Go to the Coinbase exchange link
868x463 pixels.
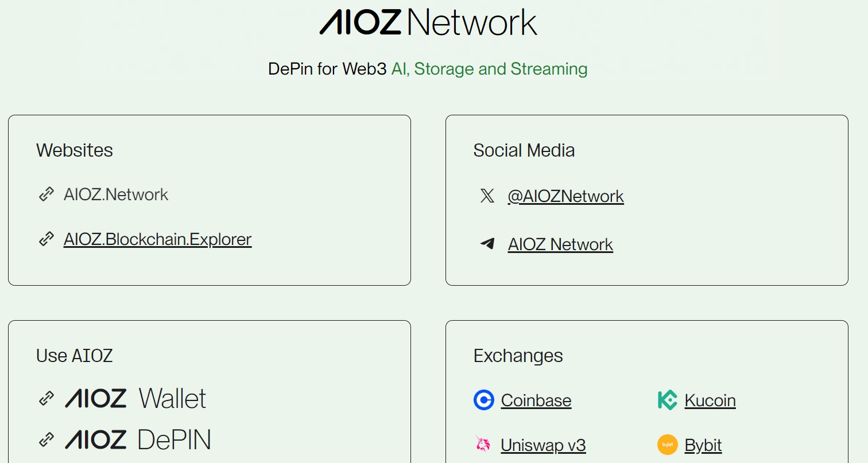tap(536, 400)
